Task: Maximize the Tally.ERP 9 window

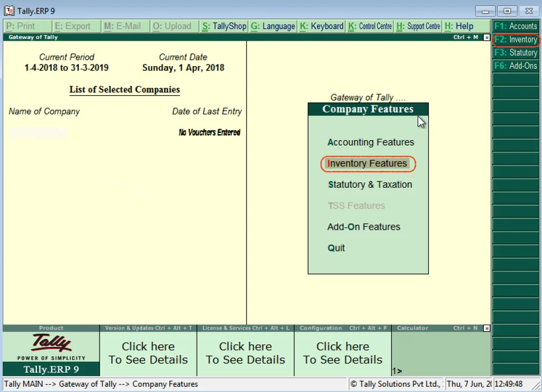Action: point(507,11)
